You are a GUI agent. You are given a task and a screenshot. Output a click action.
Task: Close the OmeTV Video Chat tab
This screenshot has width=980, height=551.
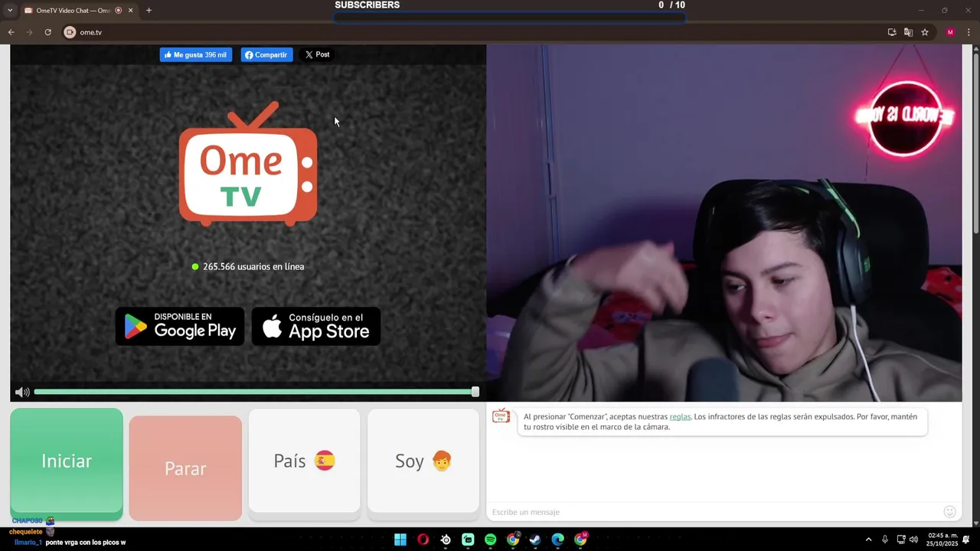pos(130,11)
